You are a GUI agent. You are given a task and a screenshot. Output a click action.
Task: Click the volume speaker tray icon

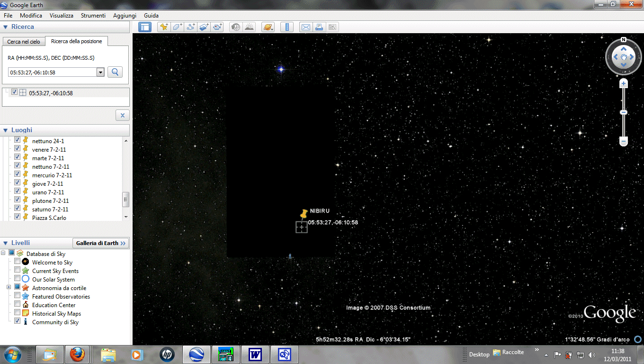pyautogui.click(x=591, y=355)
